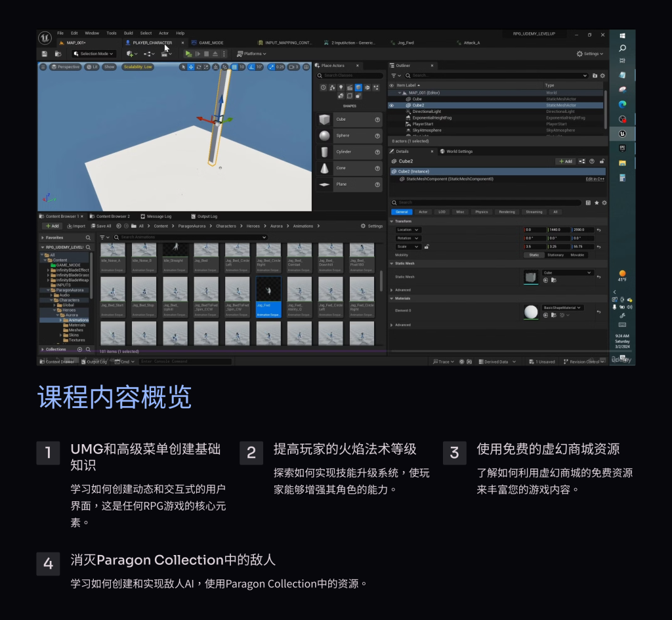This screenshot has height=620, width=672.
Task: Click the white material sphere swatch
Action: coord(531,312)
